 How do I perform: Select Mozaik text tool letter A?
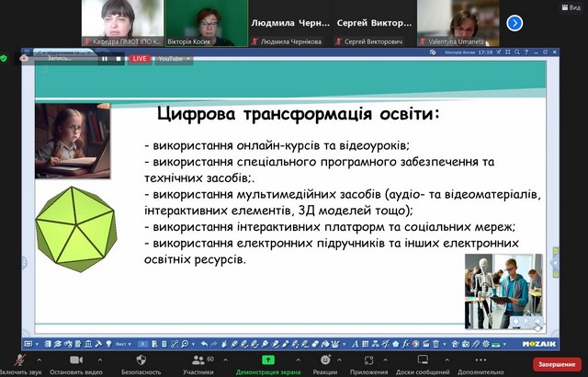356,344
